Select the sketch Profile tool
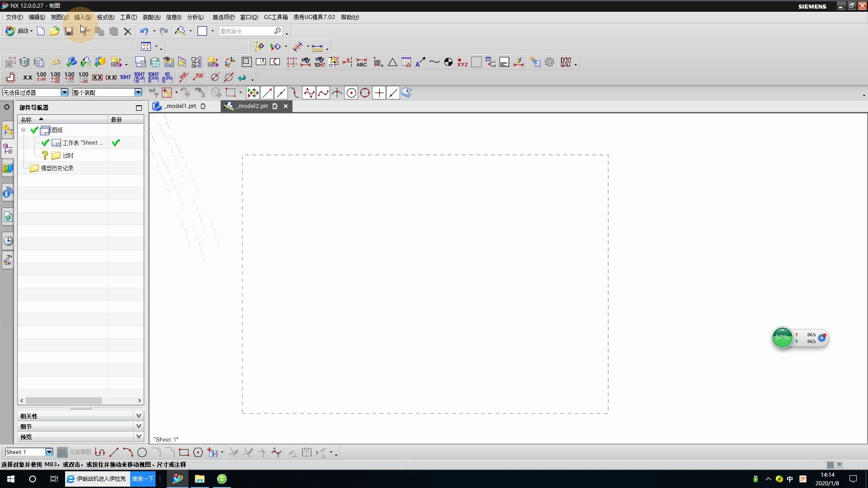The width and height of the screenshot is (868, 488). coord(100,452)
